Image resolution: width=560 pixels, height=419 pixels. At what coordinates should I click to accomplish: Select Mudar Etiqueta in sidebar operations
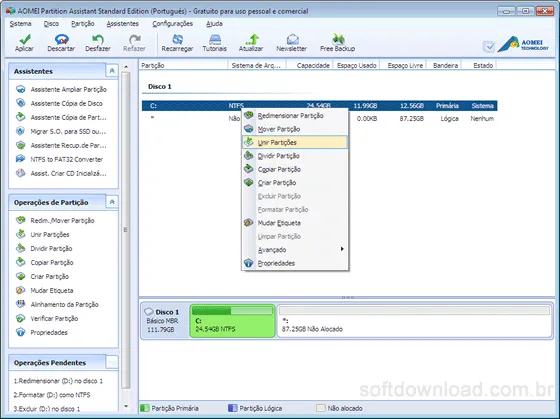click(x=44, y=290)
